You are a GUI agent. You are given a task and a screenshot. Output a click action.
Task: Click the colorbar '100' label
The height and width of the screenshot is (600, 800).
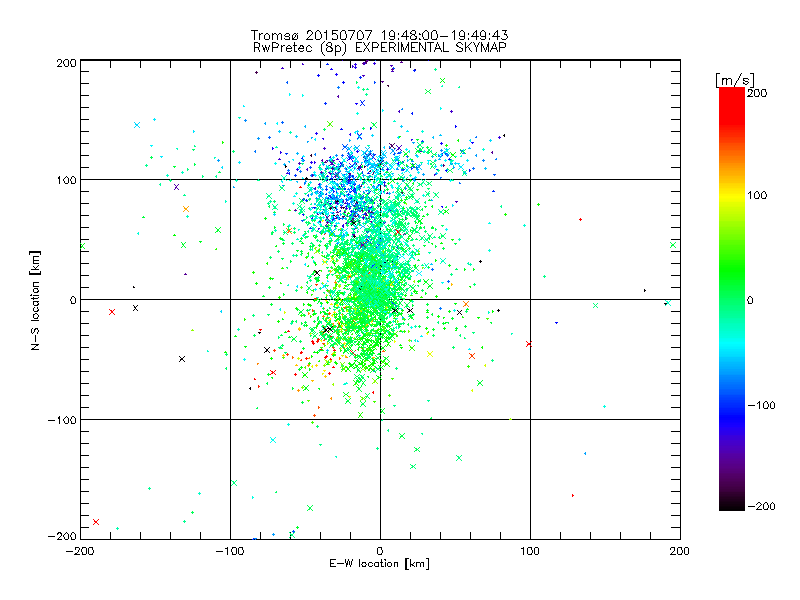tap(757, 195)
